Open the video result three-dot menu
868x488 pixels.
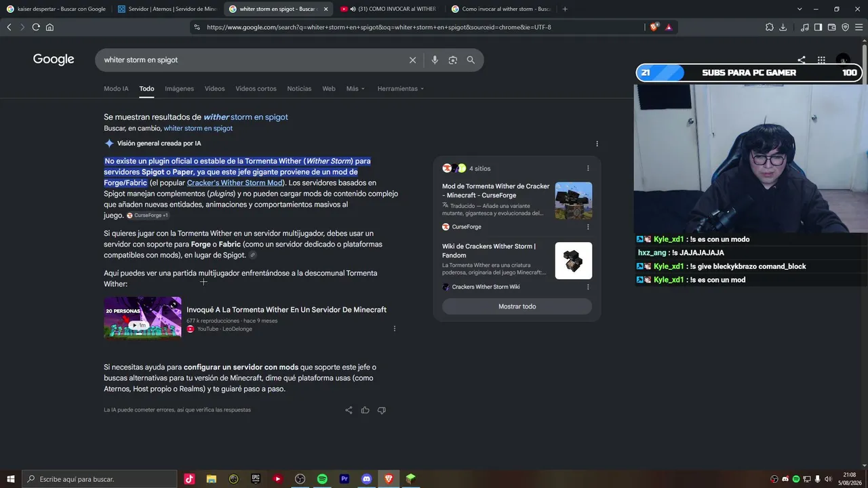tap(394, 329)
